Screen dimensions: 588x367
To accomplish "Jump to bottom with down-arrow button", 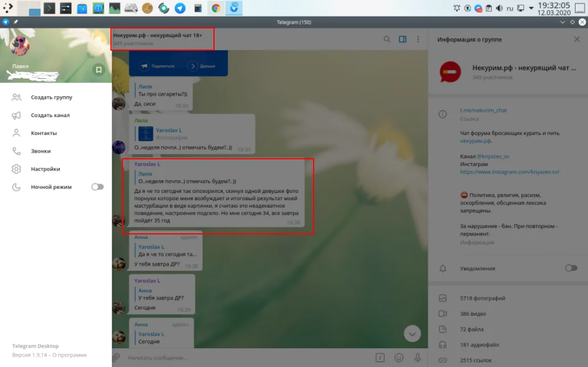I will 412,333.
